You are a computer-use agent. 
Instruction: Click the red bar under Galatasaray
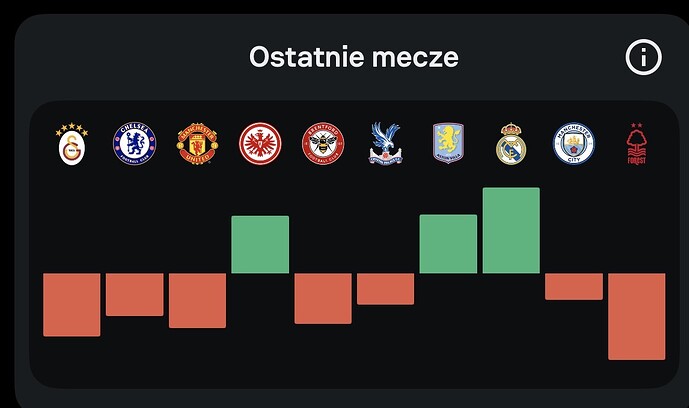click(x=72, y=304)
